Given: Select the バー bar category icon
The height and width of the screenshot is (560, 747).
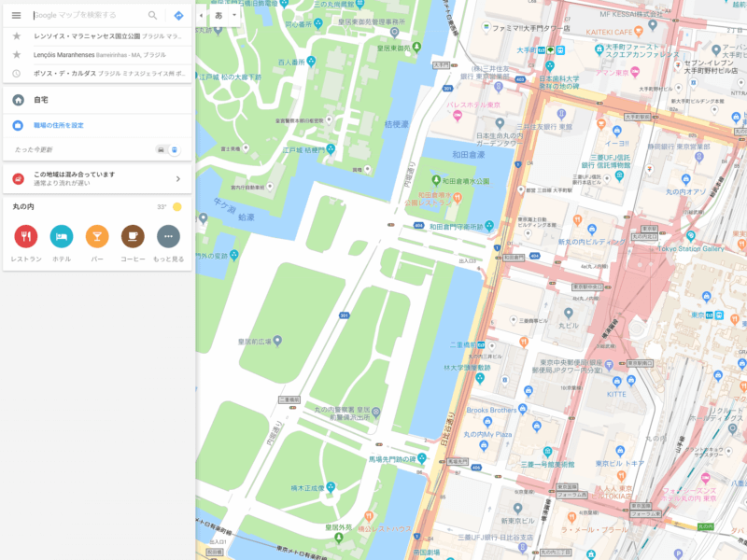Looking at the screenshot, I should click(97, 236).
